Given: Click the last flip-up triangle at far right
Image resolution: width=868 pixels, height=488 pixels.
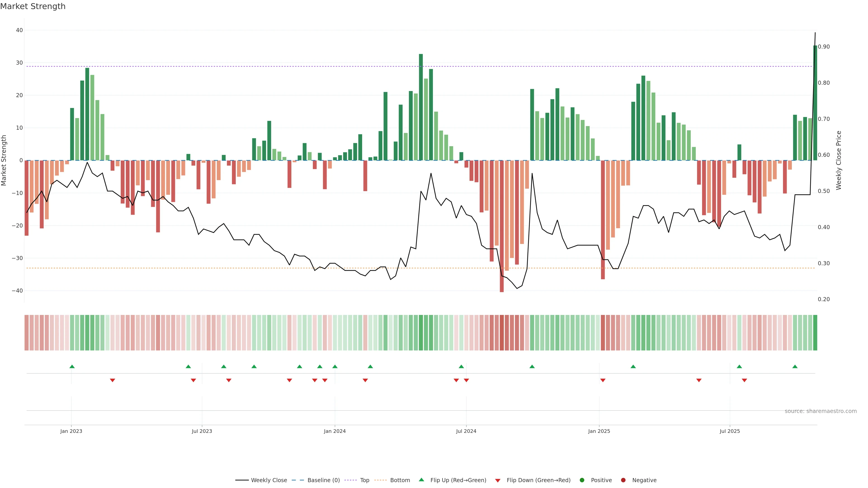Looking at the screenshot, I should 795,366.
